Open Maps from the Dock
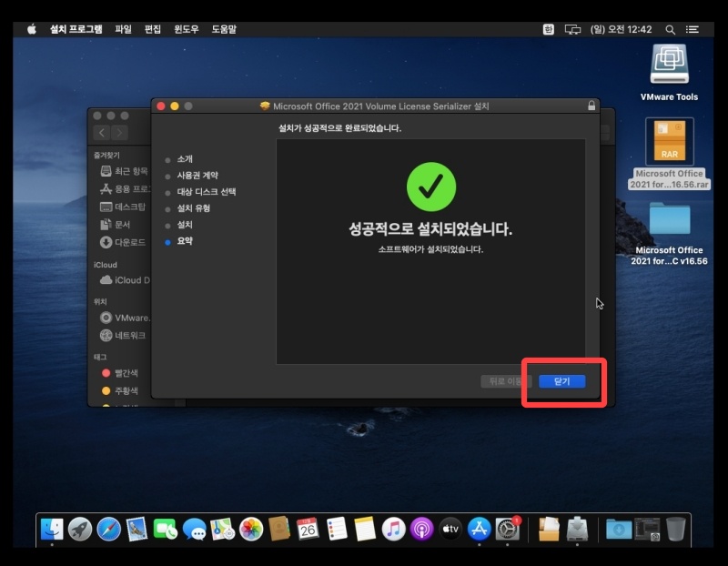 pyautogui.click(x=222, y=529)
